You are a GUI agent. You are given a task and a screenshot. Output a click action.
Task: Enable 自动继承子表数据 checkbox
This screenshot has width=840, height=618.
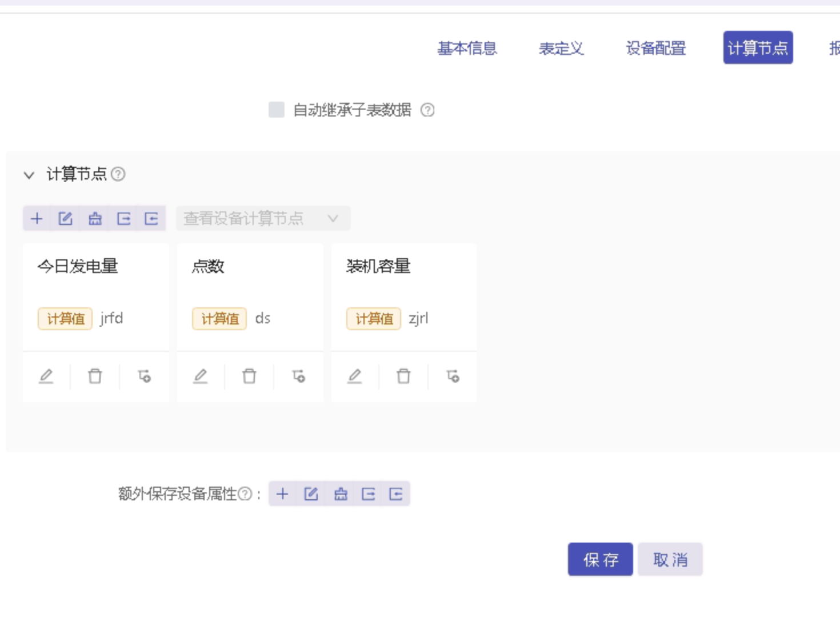pyautogui.click(x=277, y=110)
